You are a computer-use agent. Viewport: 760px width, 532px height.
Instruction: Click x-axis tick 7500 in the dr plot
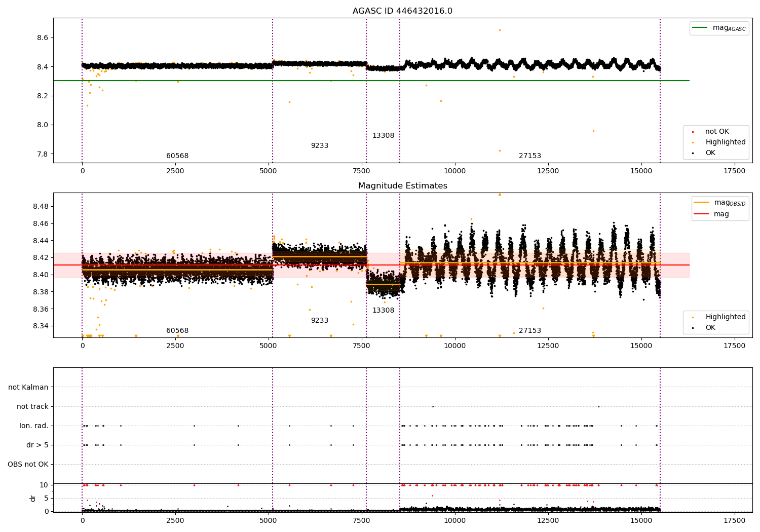362,520
